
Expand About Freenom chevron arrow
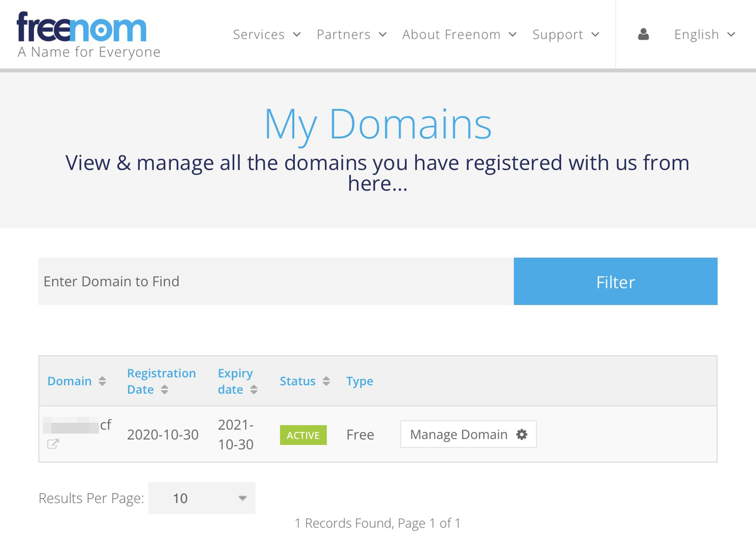(x=512, y=35)
